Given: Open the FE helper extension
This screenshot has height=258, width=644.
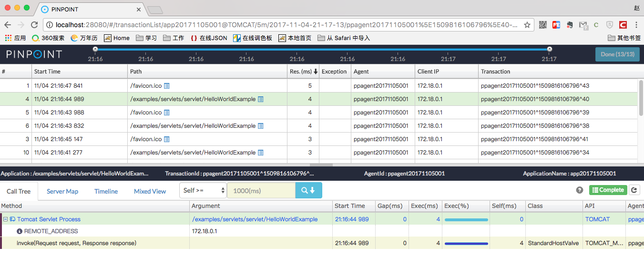Looking at the screenshot, I should (556, 25).
